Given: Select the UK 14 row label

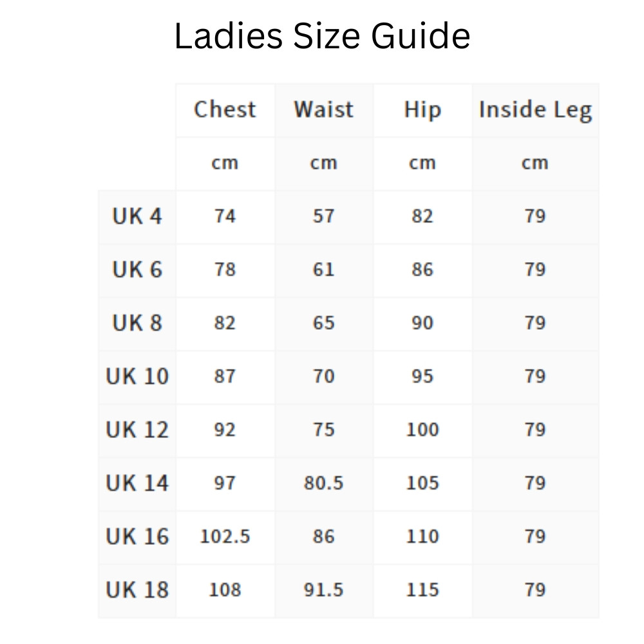Looking at the screenshot, I should point(137,484).
